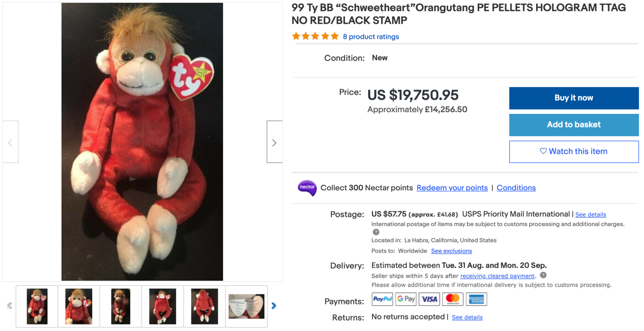Open the See exclusions postage link
Viewport: 644px width, 331px height.
click(451, 251)
